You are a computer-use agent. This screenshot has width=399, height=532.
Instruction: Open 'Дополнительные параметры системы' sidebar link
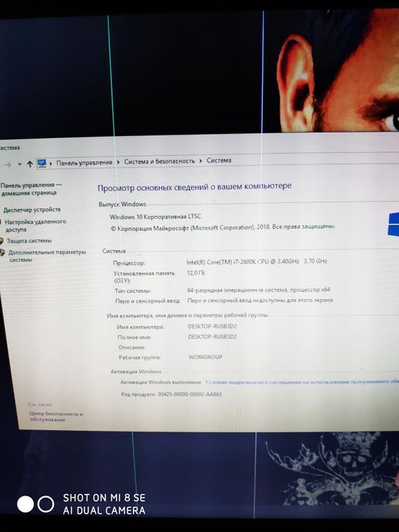(x=47, y=256)
